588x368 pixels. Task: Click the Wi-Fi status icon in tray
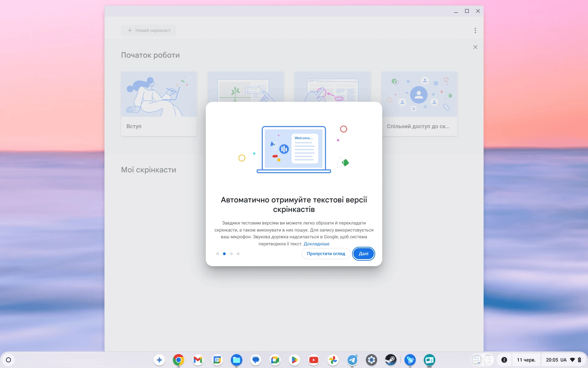coord(572,360)
